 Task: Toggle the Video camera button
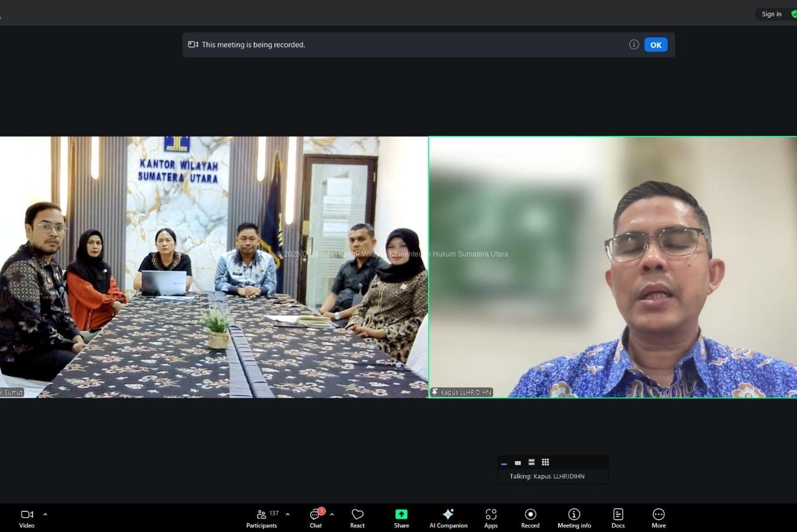tap(27, 518)
